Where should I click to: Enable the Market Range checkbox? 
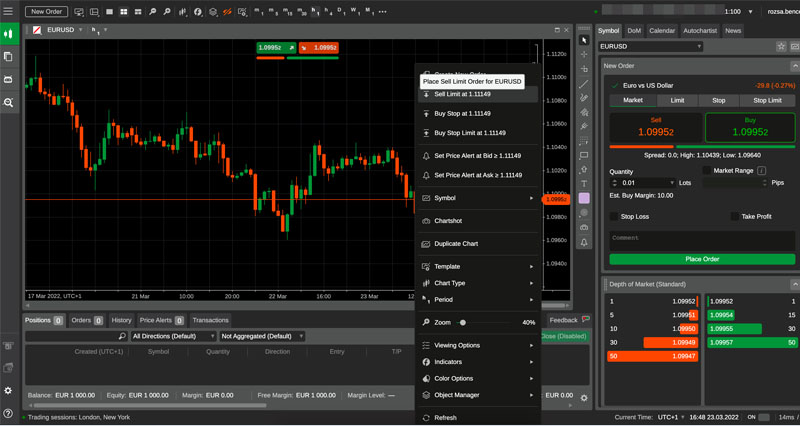click(707, 170)
